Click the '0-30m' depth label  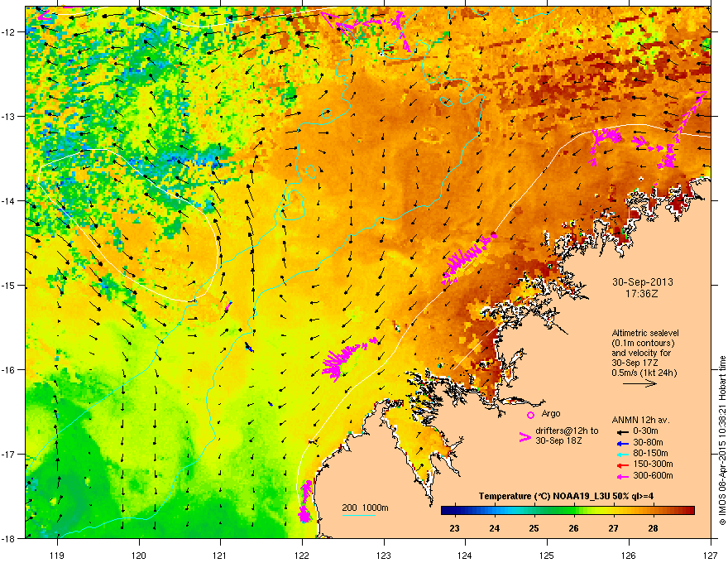coord(646,431)
